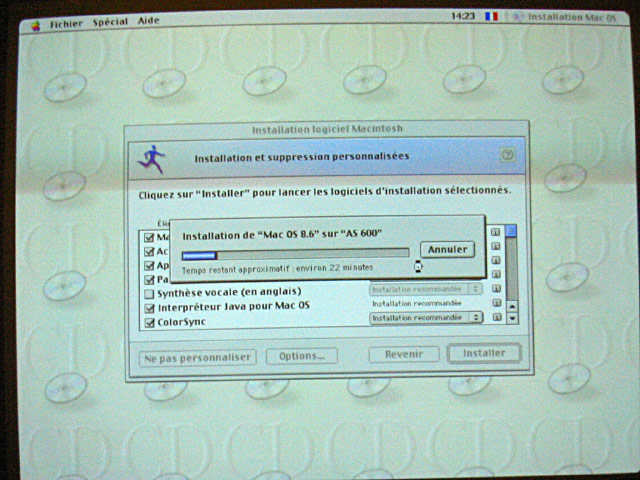
Task: Toggle the checkbox beside "Ac" row
Action: (x=149, y=251)
